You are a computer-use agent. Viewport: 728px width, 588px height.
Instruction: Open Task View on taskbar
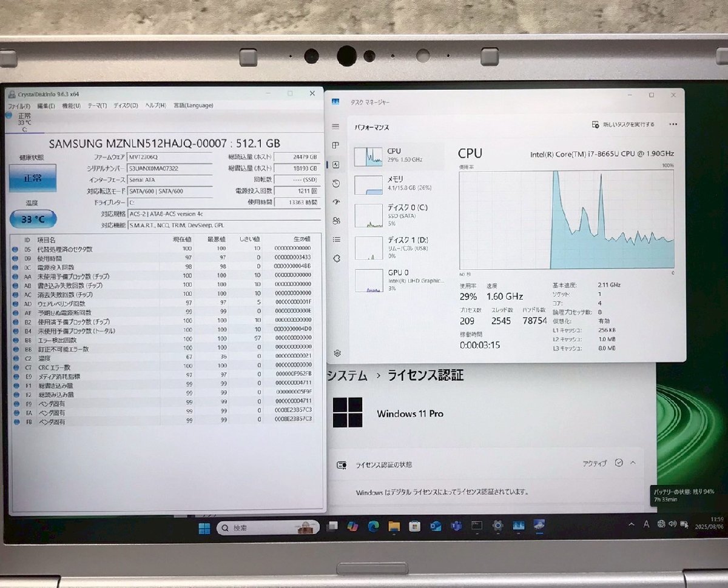332,526
